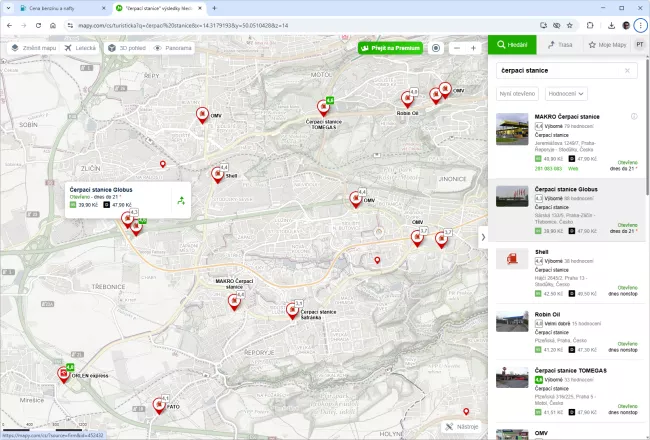Viewport: 650px width, 440px height.
Task: Open route directions from Globus popup
Action: pos(180,200)
